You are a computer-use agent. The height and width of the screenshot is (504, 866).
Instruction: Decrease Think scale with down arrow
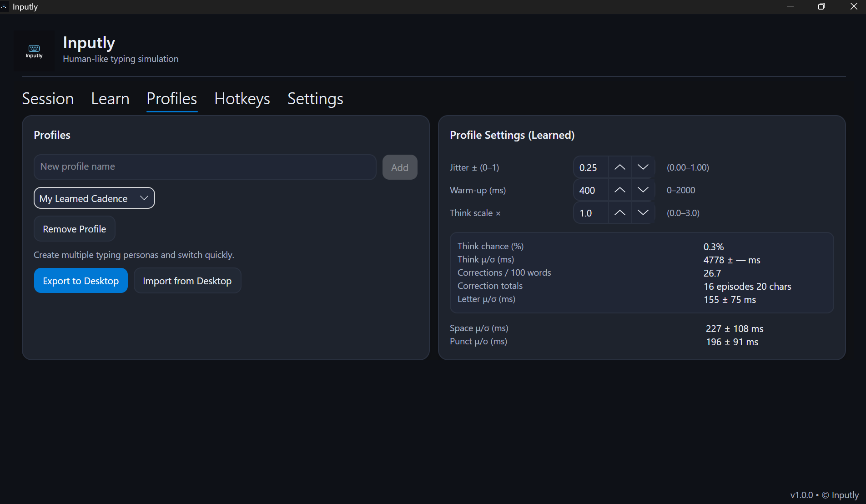[643, 213]
